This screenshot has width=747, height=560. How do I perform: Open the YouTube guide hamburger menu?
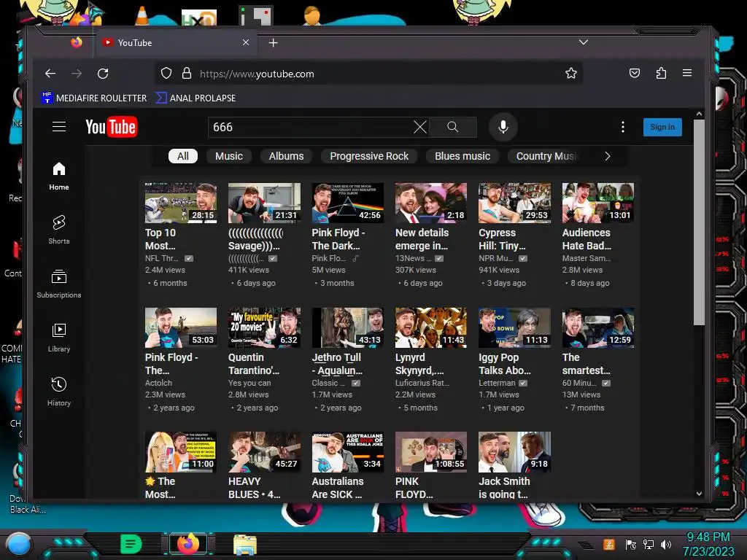(x=59, y=127)
